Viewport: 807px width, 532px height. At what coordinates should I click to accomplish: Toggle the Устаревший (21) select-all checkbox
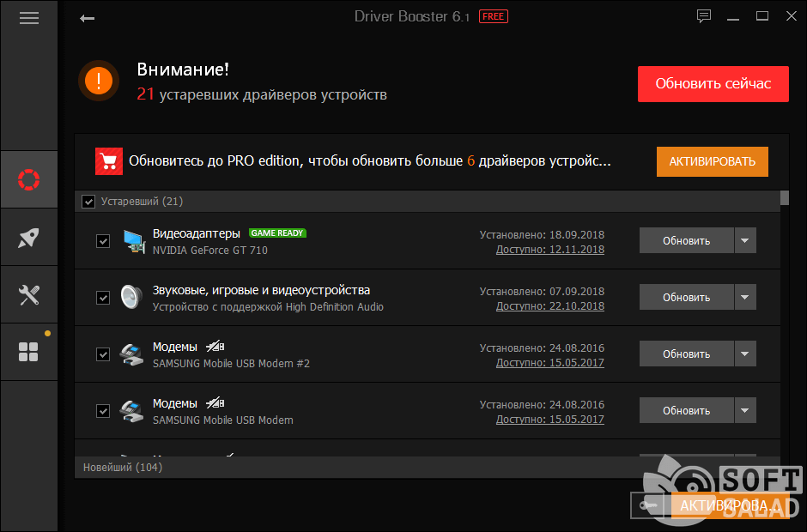pyautogui.click(x=88, y=202)
